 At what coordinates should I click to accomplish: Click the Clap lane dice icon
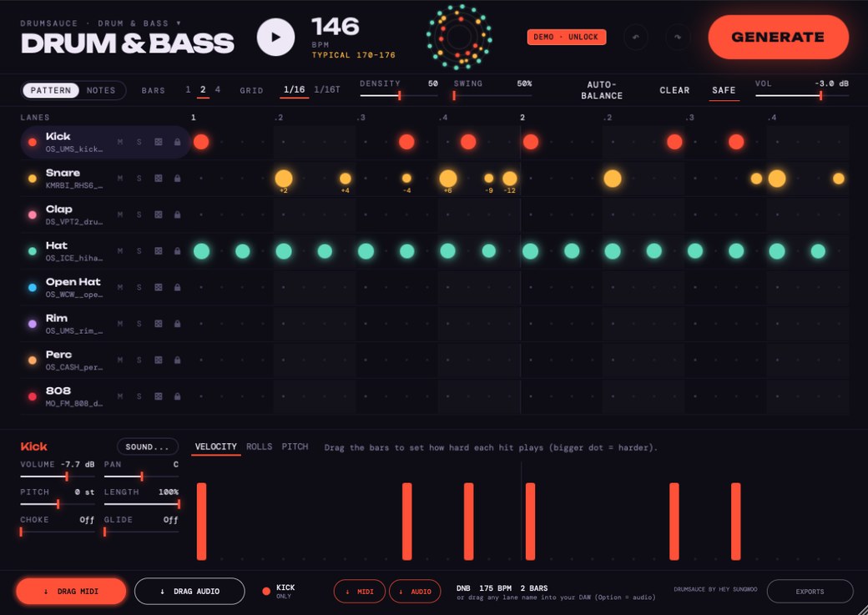(159, 214)
